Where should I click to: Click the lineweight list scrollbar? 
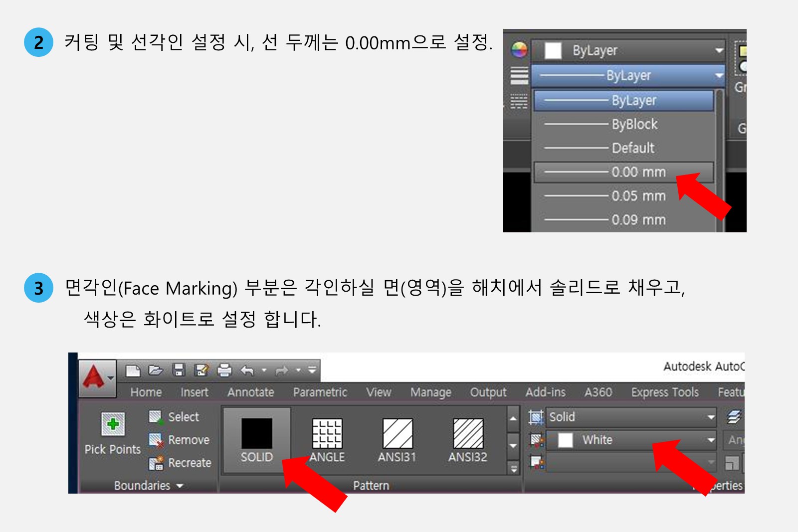(719, 161)
